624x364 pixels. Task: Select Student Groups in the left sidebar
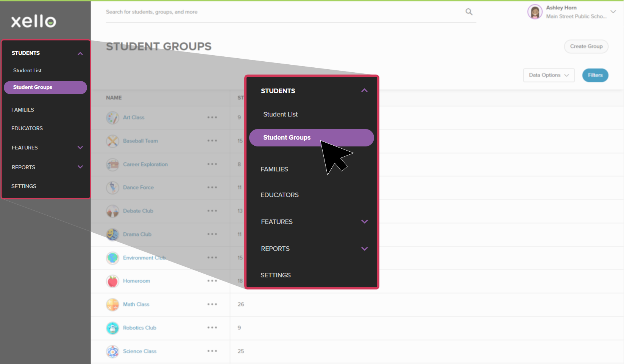click(x=45, y=87)
